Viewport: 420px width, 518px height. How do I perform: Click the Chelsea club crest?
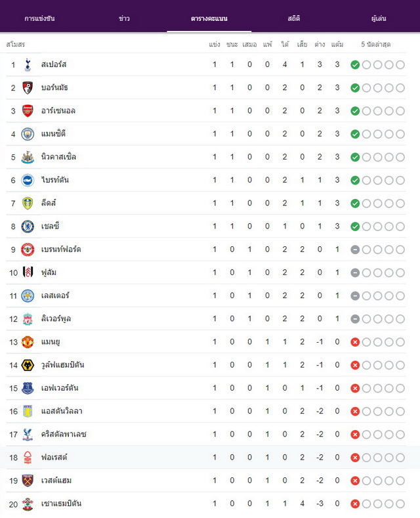tap(28, 227)
